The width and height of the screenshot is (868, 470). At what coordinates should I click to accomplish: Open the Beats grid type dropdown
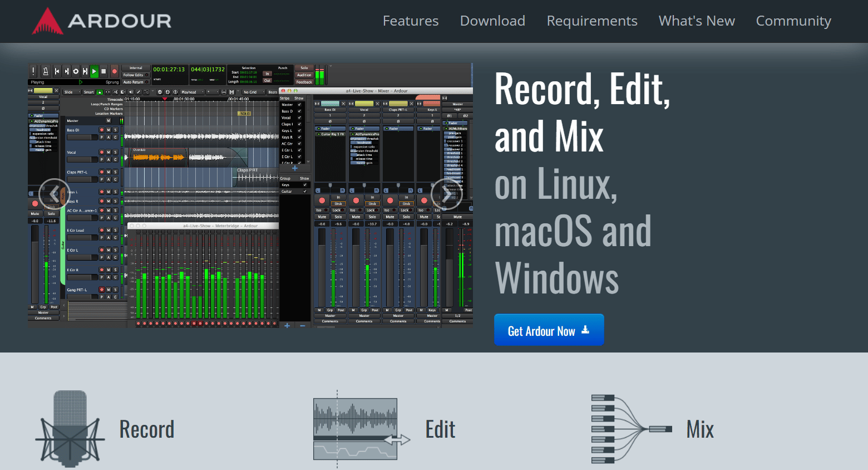pos(273,92)
